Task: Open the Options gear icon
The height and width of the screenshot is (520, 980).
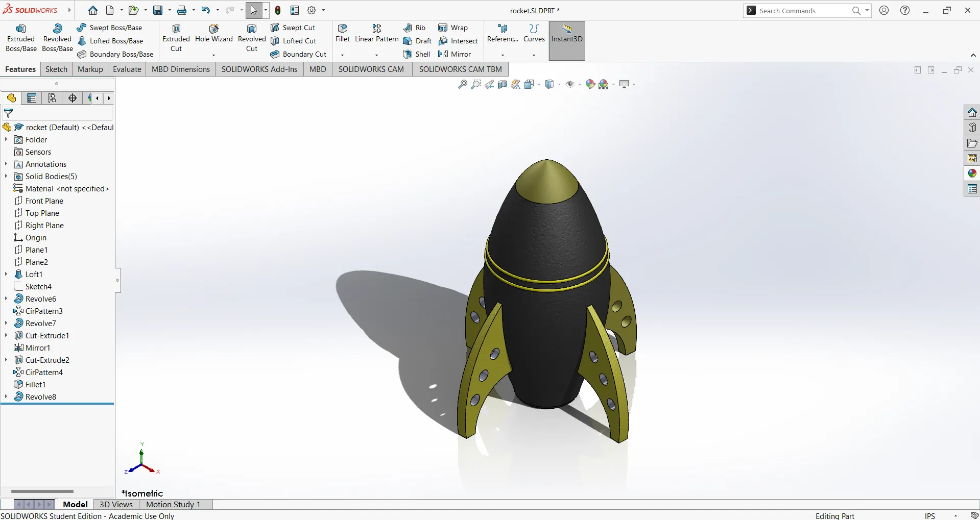Action: click(312, 10)
